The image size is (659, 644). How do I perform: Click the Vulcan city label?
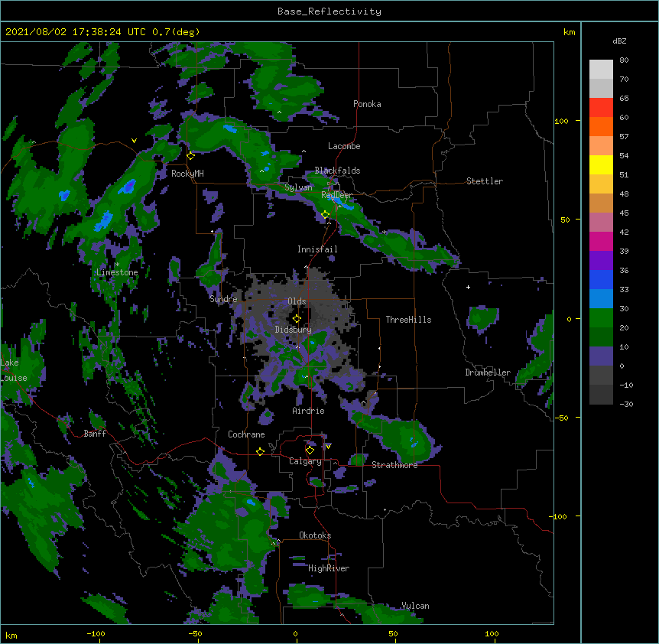click(x=415, y=606)
